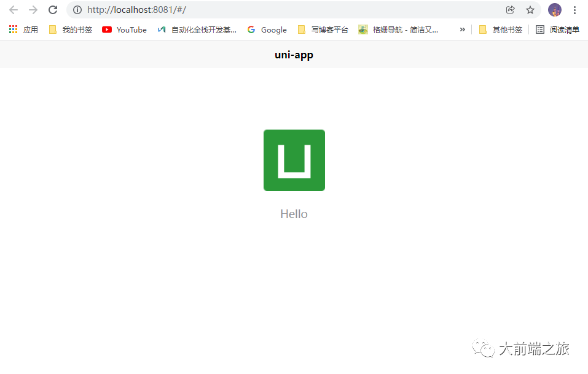Click the uni-app green logo
The width and height of the screenshot is (588, 374).
tap(294, 160)
